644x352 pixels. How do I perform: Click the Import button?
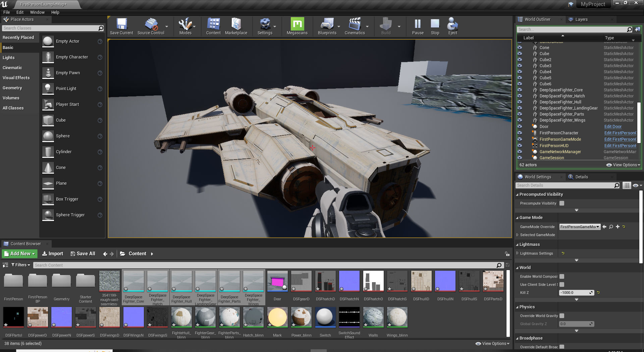[53, 254]
